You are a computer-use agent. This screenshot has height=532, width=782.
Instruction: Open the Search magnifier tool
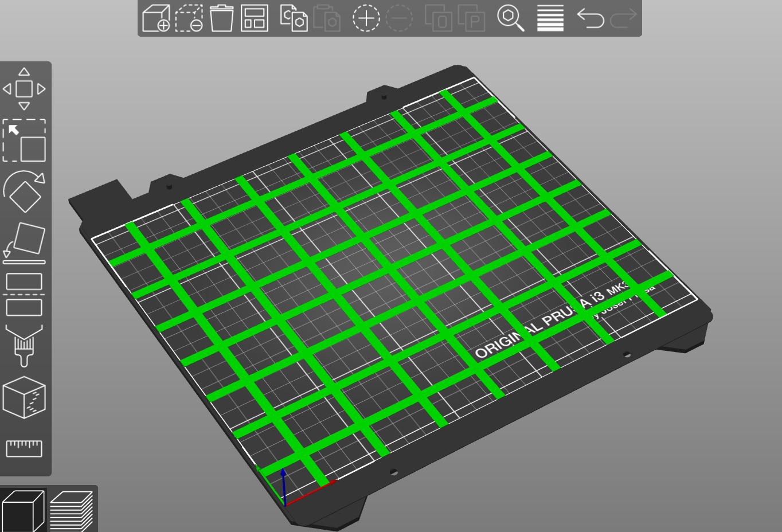coord(511,18)
